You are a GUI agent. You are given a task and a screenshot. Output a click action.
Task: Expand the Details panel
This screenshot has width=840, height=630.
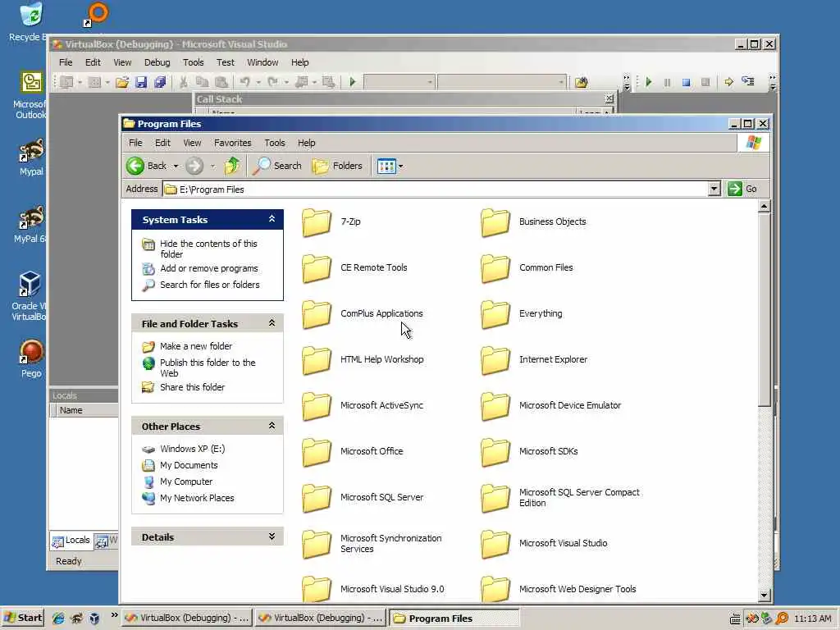tap(272, 536)
